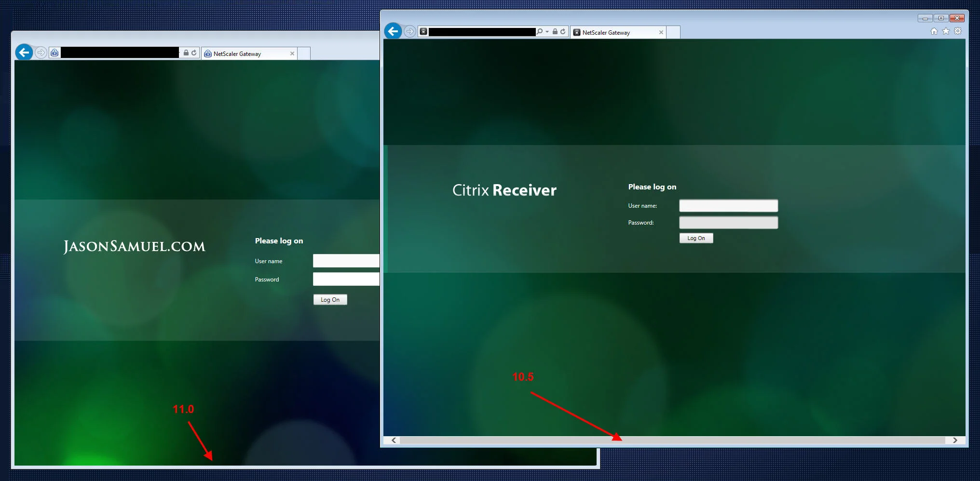Select the NetScaler Gateway tab in left window
This screenshot has height=481, width=980.
pos(249,53)
